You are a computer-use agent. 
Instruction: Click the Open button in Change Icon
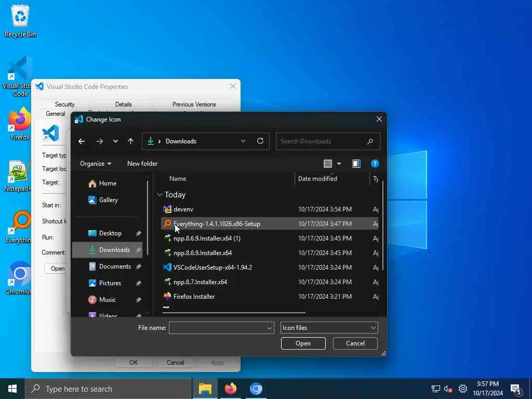point(303,343)
